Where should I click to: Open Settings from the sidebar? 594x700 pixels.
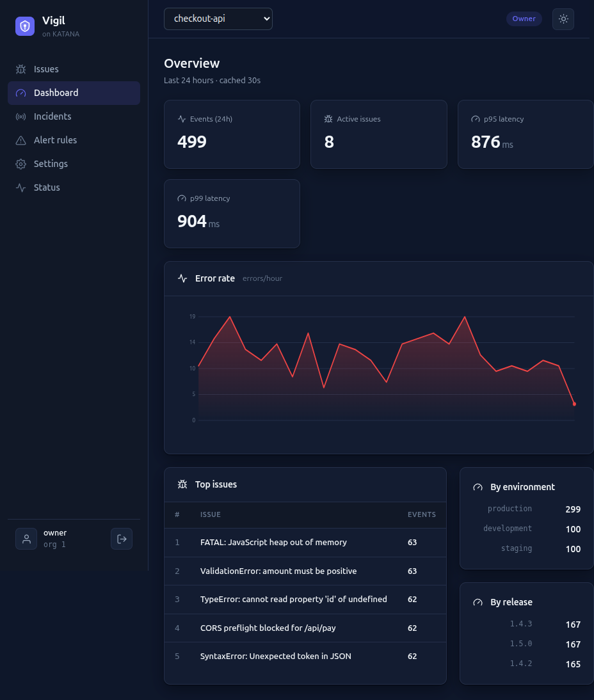click(74, 164)
